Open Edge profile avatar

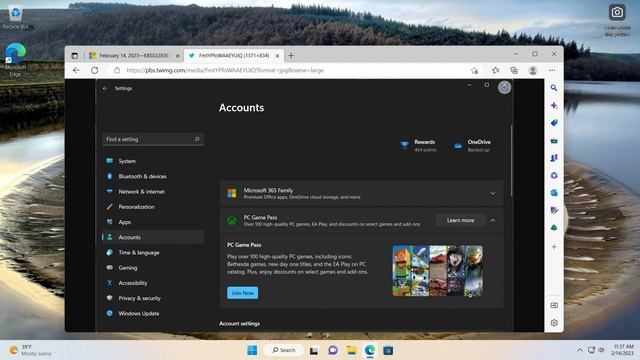[x=533, y=70]
